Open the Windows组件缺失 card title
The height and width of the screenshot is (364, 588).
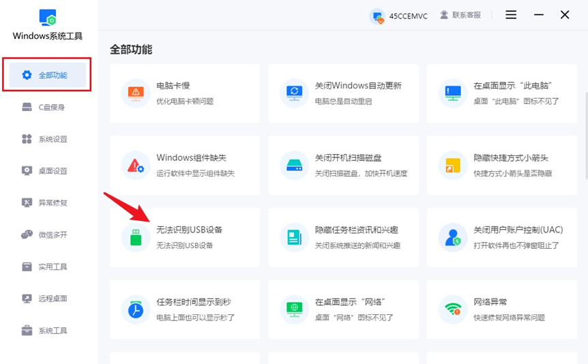tap(191, 157)
